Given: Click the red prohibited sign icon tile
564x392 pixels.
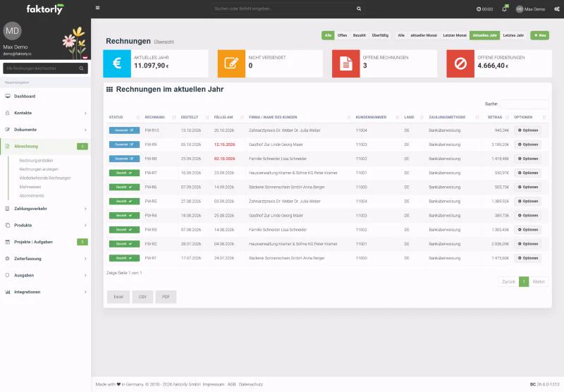Looking at the screenshot, I should tap(460, 63).
